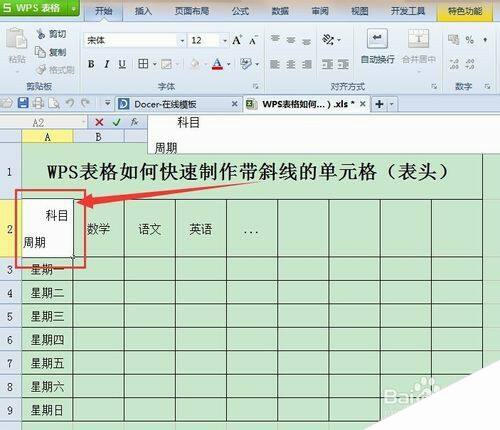Click the Wrap Text (自动换行) icon
500x430 pixels.
[x=377, y=38]
